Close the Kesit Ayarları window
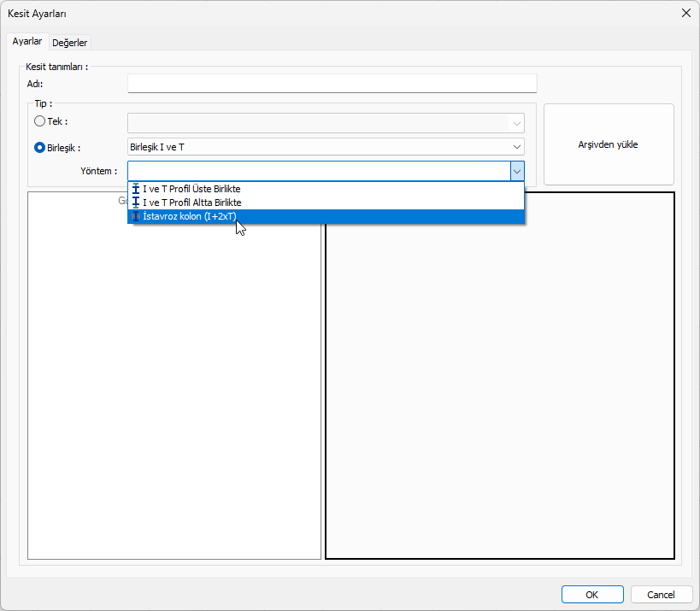Screen dimensions: 700x611 [685, 13]
